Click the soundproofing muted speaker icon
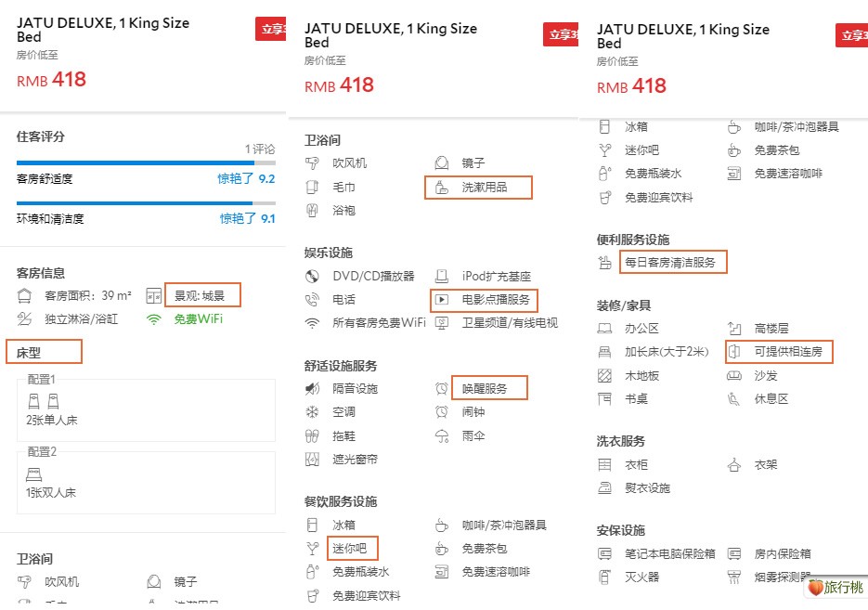 [312, 389]
